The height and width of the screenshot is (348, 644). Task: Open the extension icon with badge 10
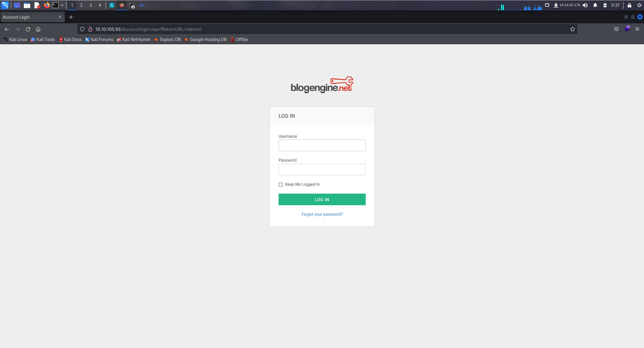[627, 29]
